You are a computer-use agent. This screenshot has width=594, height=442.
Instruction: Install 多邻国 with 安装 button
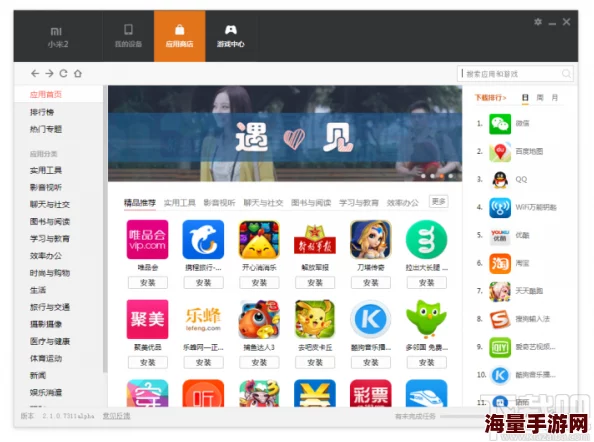426,362
